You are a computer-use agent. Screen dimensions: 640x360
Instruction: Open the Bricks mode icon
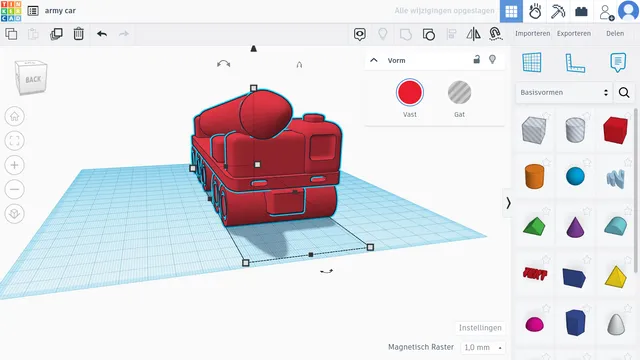click(x=581, y=11)
